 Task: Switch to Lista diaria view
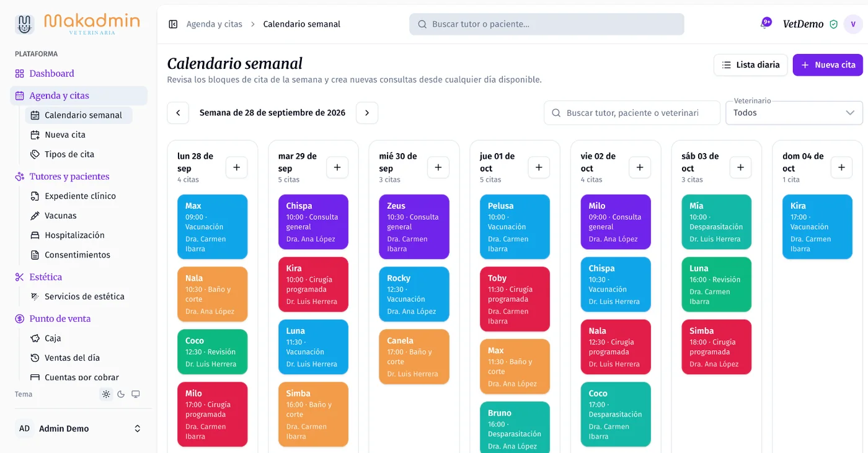pyautogui.click(x=751, y=65)
